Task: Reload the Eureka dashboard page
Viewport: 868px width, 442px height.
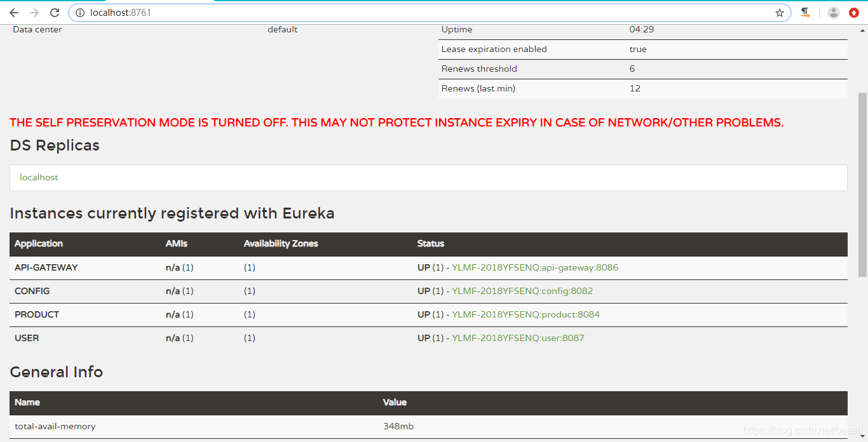Action: click(55, 13)
